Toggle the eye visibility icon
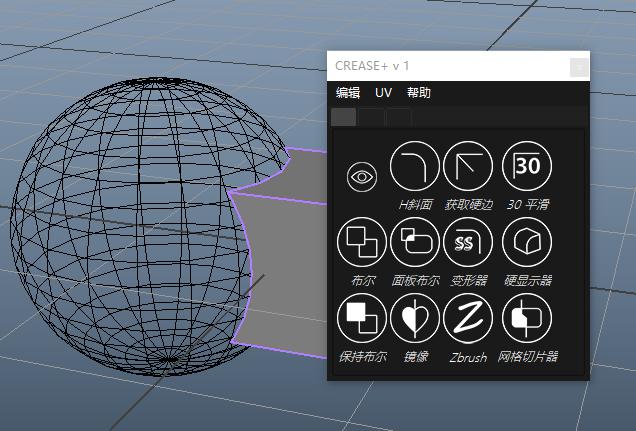Screen dimensions: 636x431 tap(361, 177)
